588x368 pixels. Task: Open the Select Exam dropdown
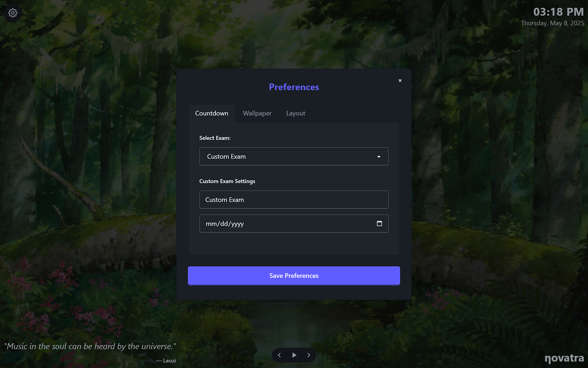pyautogui.click(x=294, y=156)
